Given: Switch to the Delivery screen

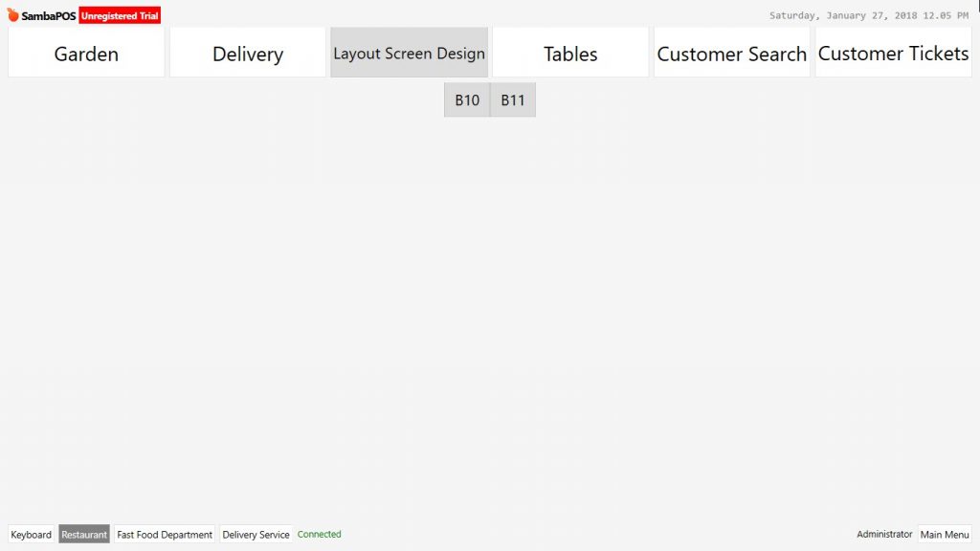Looking at the screenshot, I should click(x=248, y=53).
